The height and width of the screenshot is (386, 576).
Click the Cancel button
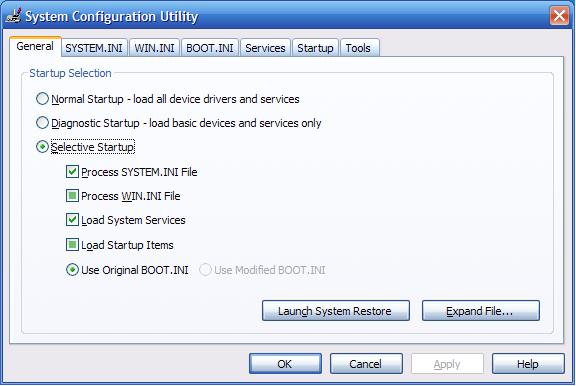point(366,364)
